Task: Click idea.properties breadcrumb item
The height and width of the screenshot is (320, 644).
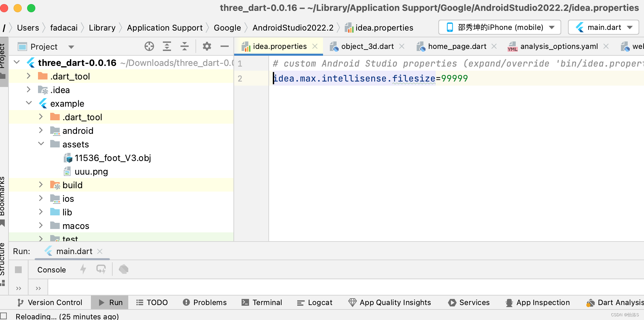Action: click(x=379, y=28)
